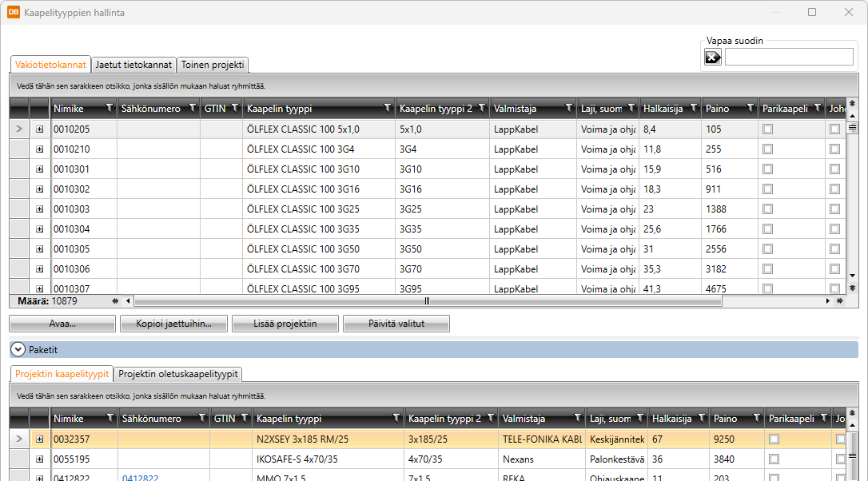This screenshot has width=868, height=481.
Task: Focus the Vapaa suodin text field
Action: pyautogui.click(x=788, y=57)
